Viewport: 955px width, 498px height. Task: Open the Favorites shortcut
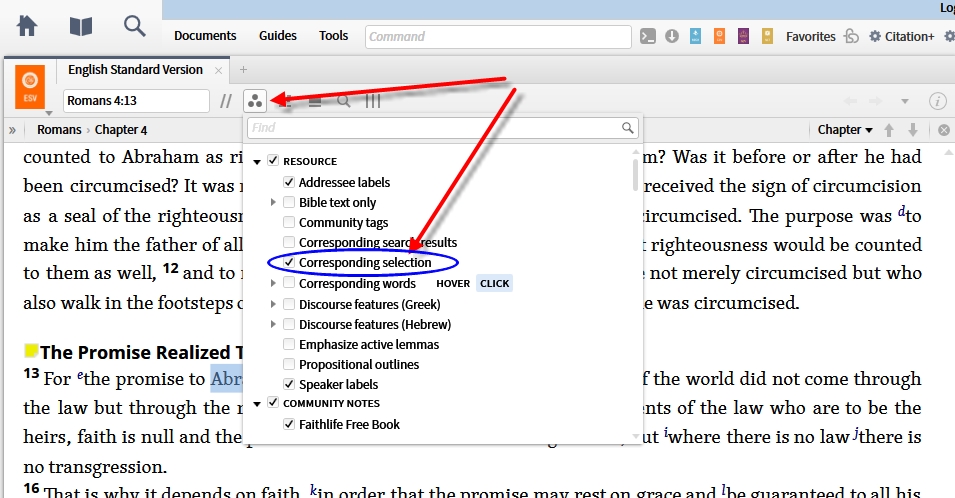811,37
